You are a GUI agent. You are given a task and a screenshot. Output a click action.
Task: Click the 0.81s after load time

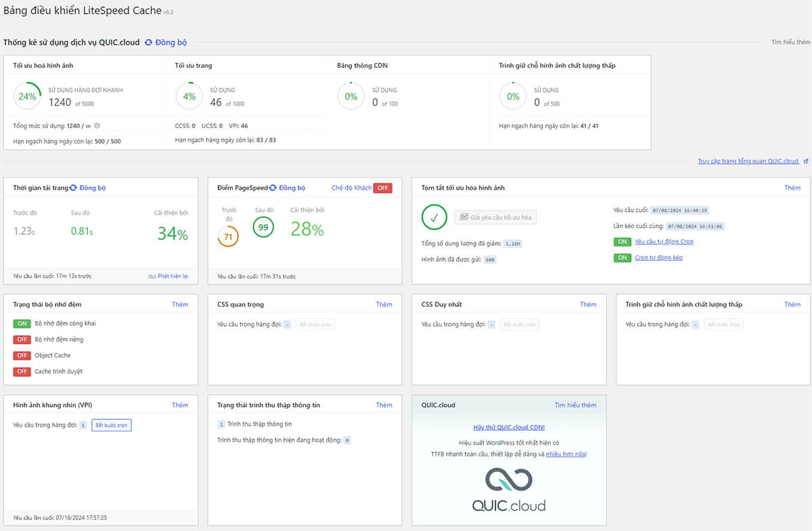[82, 231]
